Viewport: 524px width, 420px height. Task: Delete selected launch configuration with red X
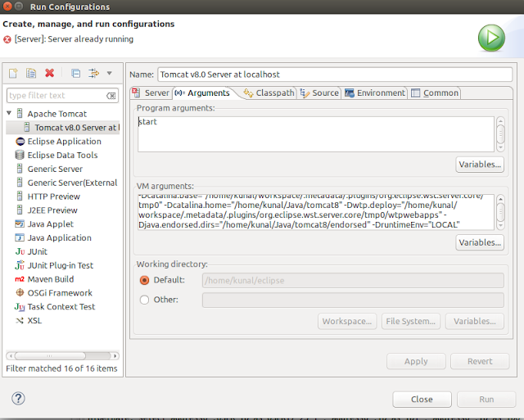(x=49, y=73)
